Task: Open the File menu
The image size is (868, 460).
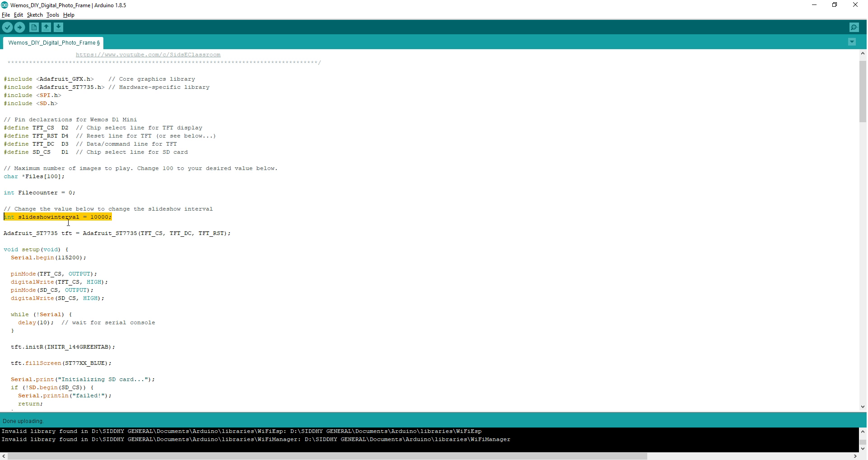Action: point(6,15)
